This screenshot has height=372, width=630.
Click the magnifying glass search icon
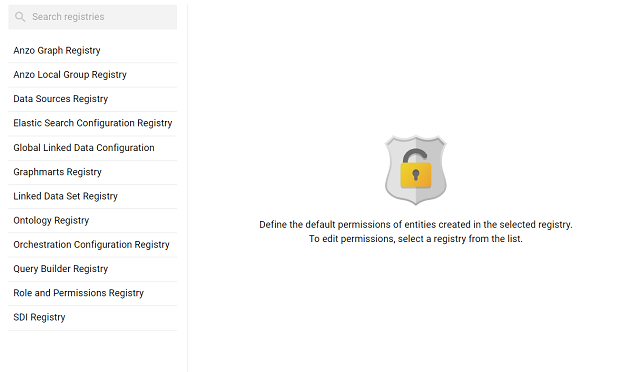(x=20, y=17)
